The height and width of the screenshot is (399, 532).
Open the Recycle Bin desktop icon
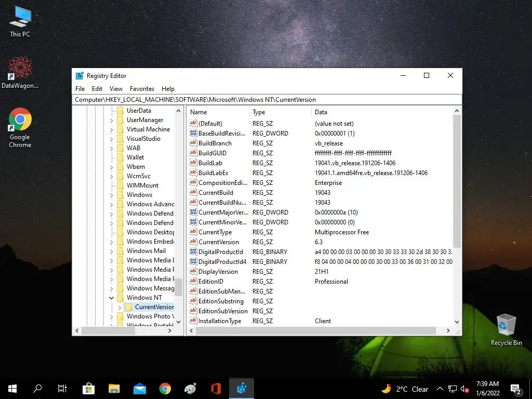coord(506,329)
